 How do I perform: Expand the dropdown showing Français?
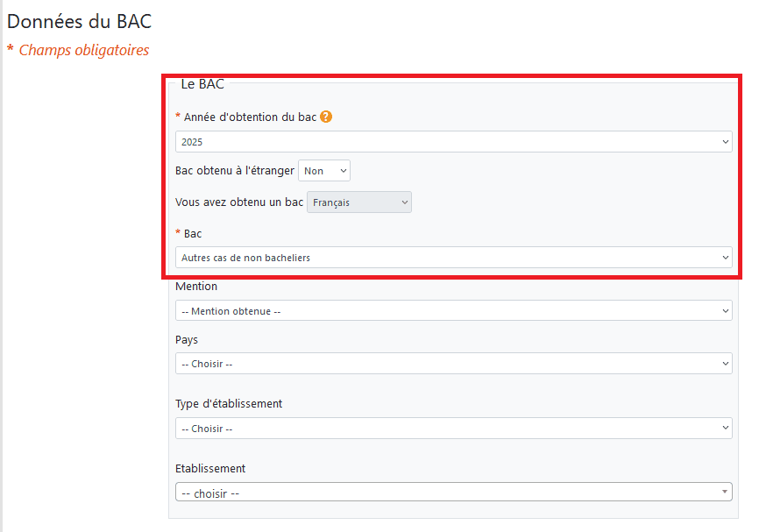[x=359, y=202]
